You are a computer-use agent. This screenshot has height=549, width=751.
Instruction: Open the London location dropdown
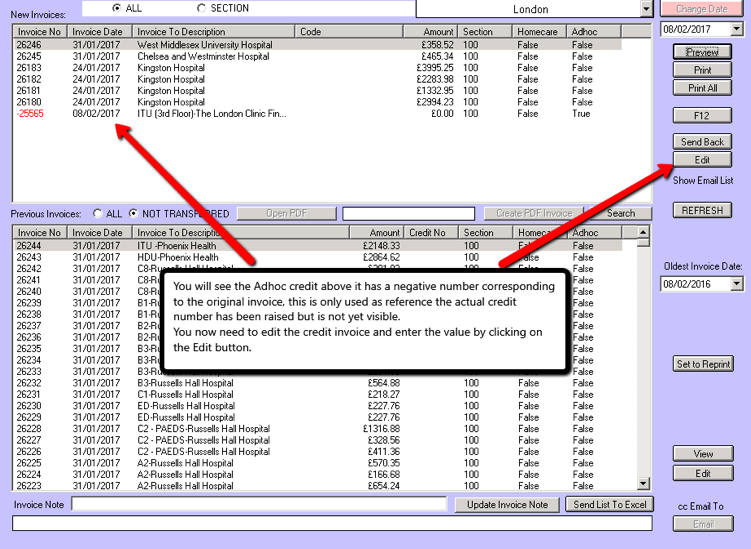[645, 9]
